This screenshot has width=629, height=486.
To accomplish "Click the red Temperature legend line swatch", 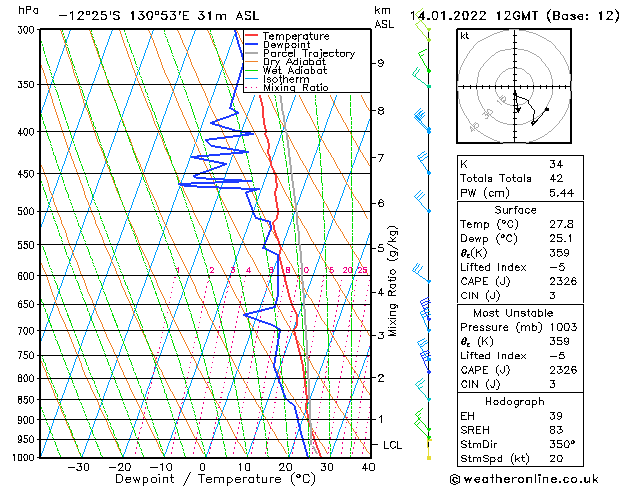I will (x=252, y=36).
